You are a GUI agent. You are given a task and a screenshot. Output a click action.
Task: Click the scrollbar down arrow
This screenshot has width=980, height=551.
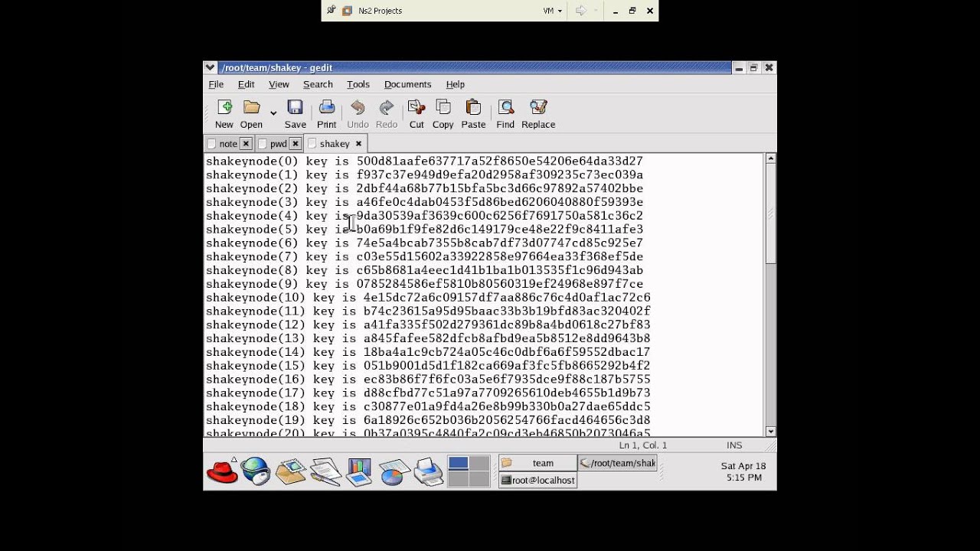tap(770, 432)
